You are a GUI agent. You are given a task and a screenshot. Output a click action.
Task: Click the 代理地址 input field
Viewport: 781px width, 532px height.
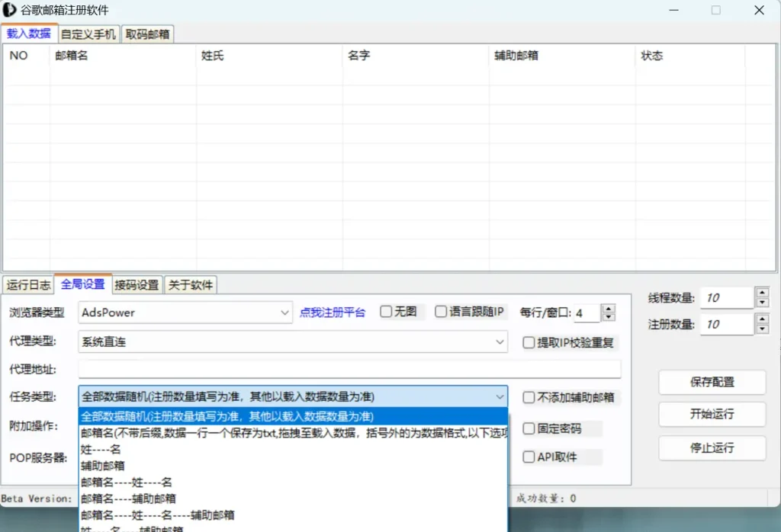pos(349,369)
